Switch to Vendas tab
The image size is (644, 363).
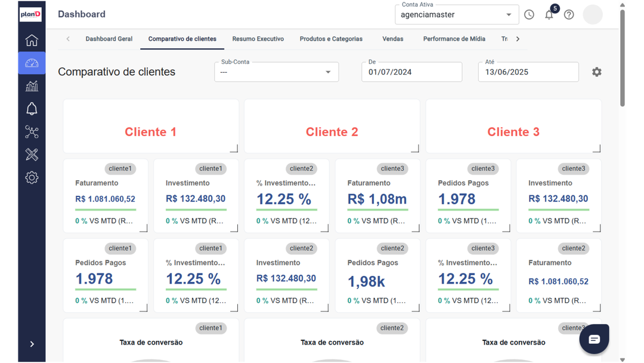tap(392, 39)
